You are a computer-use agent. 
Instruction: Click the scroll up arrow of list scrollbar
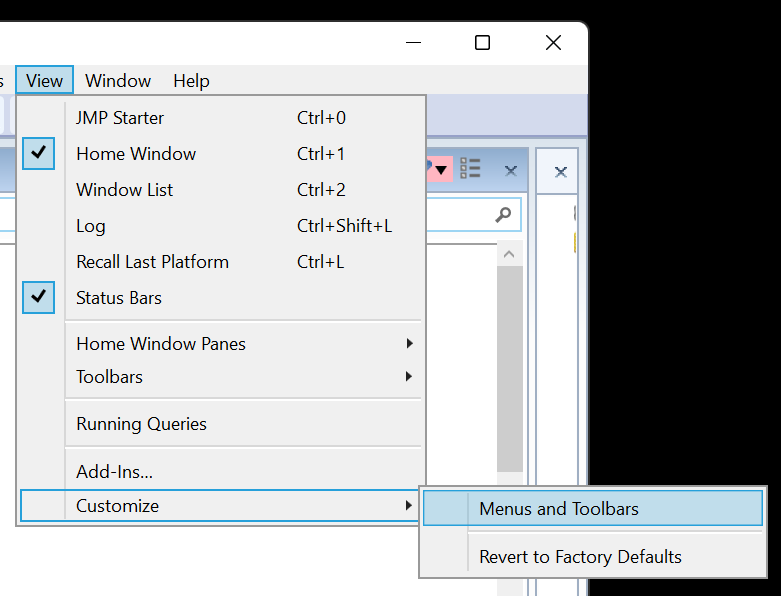pos(509,255)
